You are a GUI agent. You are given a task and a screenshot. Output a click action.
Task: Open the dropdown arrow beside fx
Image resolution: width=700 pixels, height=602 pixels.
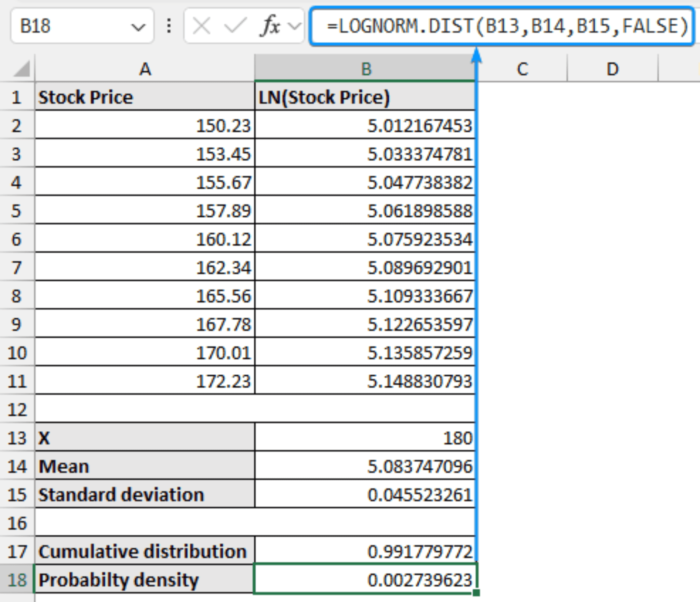294,26
